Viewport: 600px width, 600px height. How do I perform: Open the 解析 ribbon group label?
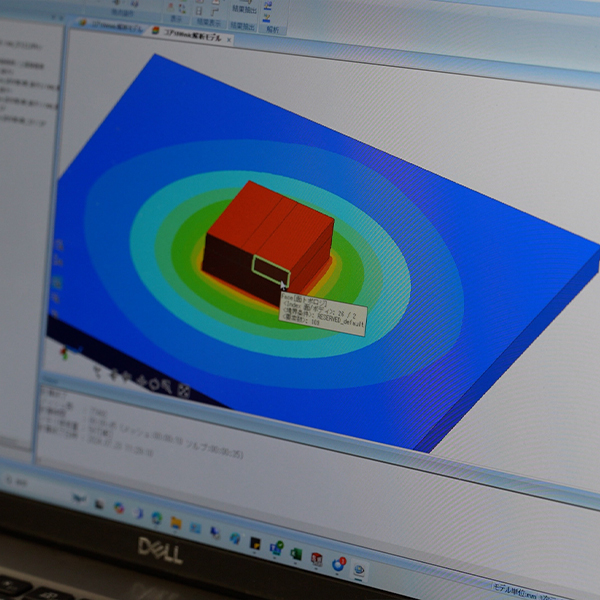273,29
